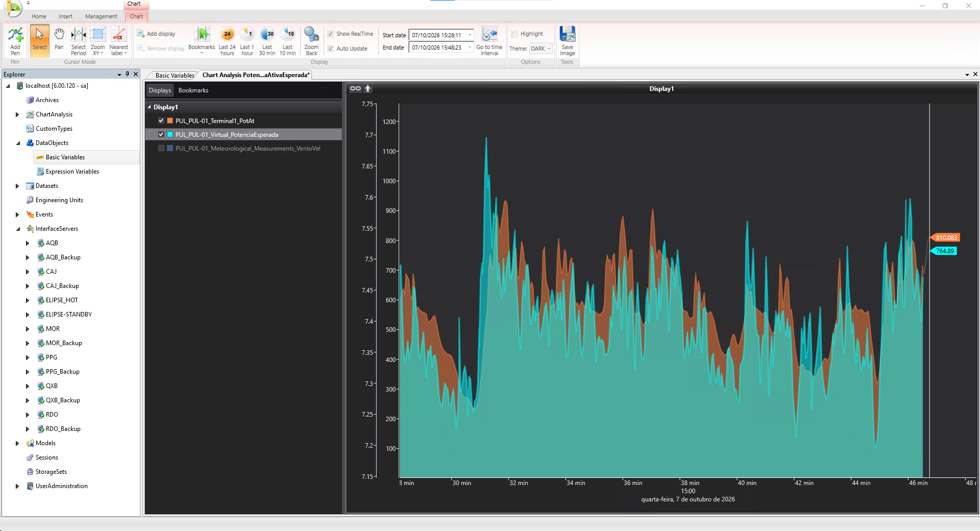Click the Nearest label tool
The height and width of the screenshot is (531, 980).
[118, 40]
